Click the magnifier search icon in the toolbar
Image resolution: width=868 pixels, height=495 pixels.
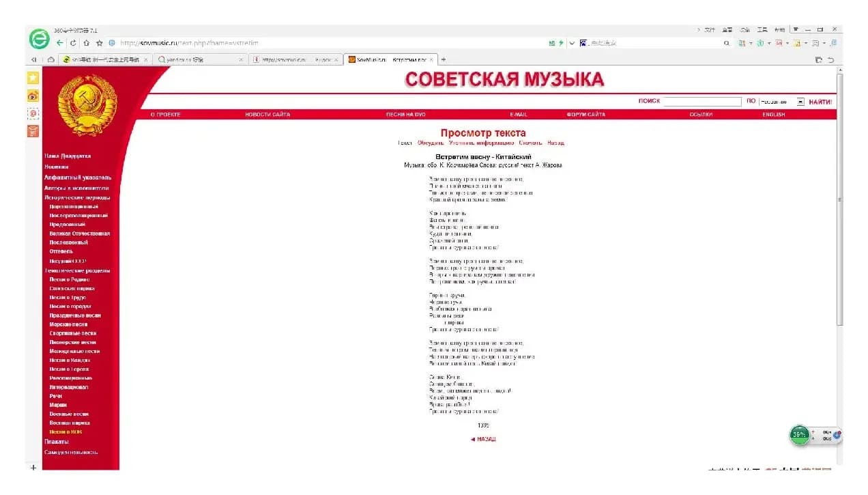[727, 43]
